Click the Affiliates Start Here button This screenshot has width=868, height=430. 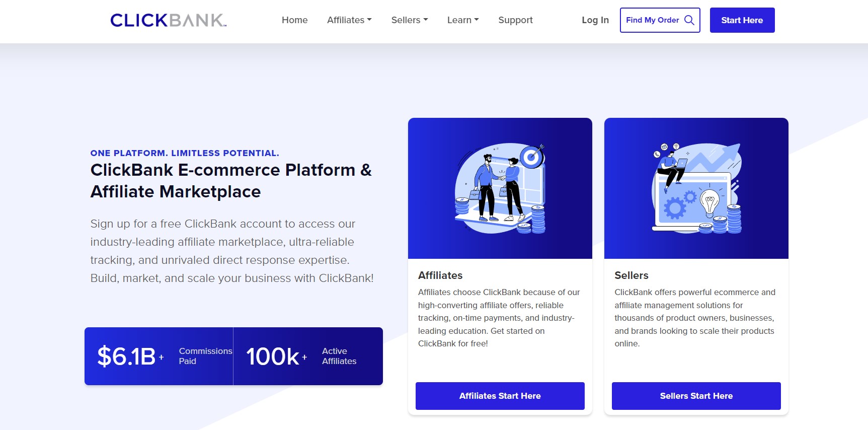click(x=500, y=396)
